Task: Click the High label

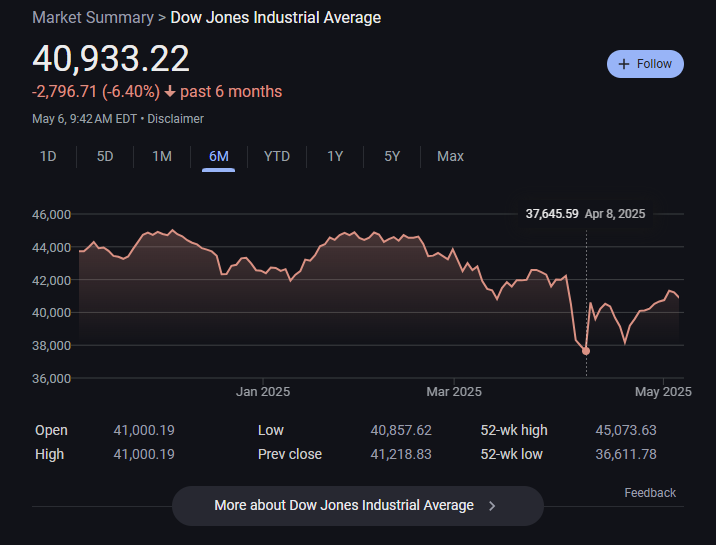Action: tap(49, 455)
